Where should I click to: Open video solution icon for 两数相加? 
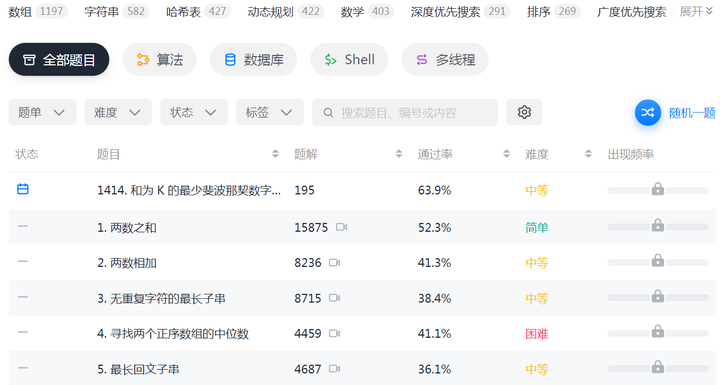(x=334, y=263)
